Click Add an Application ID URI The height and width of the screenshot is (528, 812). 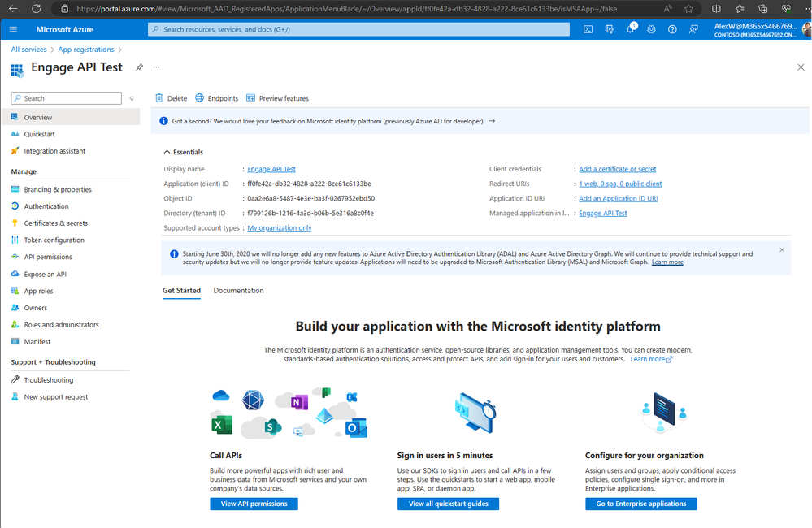point(619,199)
